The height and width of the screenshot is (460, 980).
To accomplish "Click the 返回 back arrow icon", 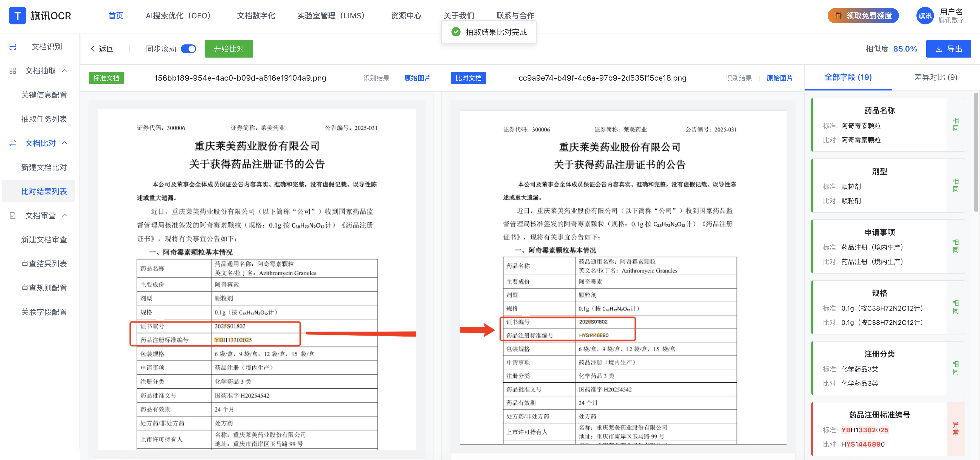I will point(92,49).
